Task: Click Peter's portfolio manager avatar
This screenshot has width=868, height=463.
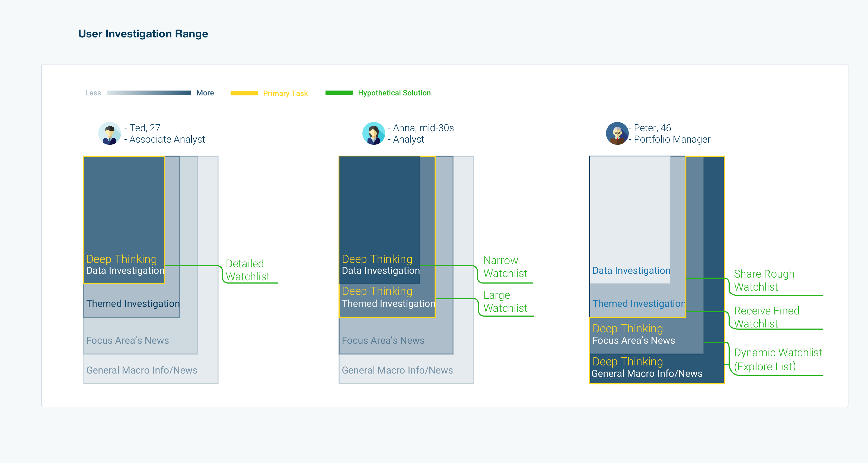Action: click(x=617, y=133)
